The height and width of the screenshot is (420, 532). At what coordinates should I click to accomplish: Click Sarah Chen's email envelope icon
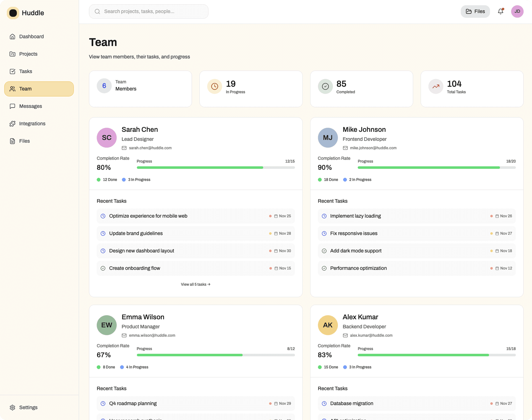tap(124, 148)
